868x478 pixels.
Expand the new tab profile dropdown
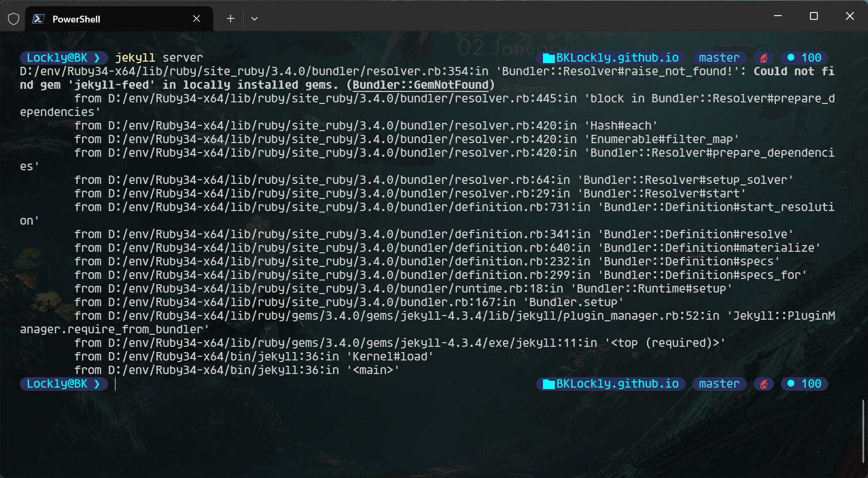click(x=254, y=19)
